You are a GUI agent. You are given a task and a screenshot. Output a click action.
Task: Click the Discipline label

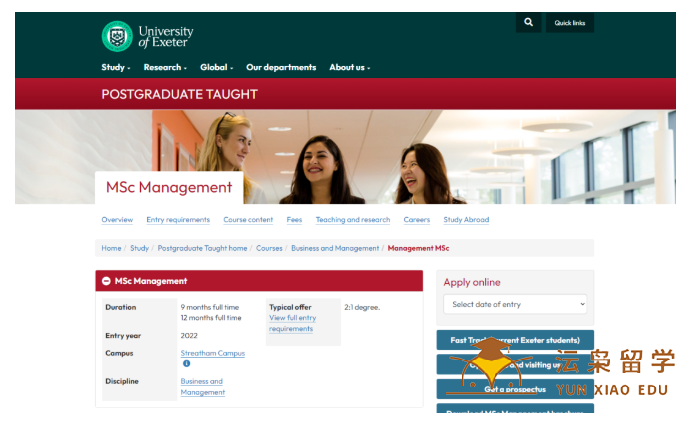(x=122, y=381)
